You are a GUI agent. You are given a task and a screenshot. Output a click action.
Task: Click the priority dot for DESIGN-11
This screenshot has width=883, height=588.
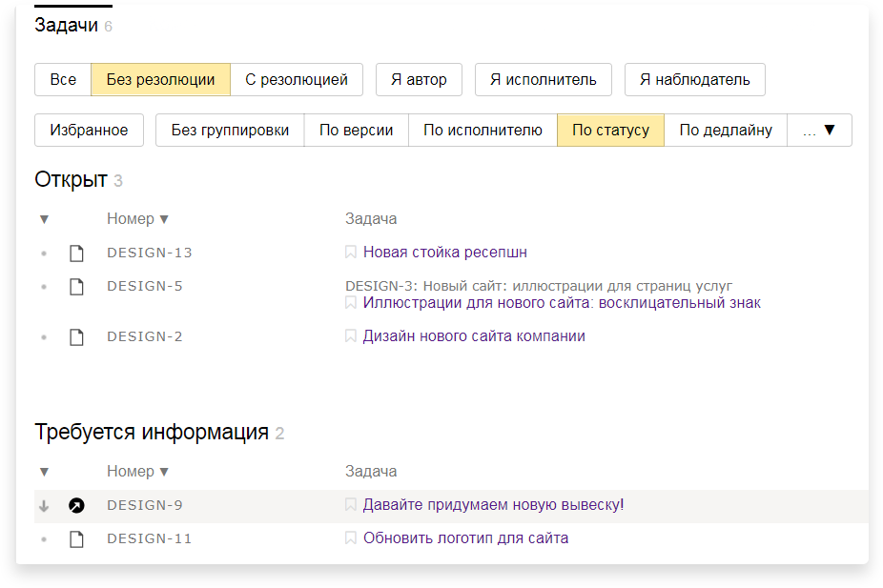tap(44, 539)
